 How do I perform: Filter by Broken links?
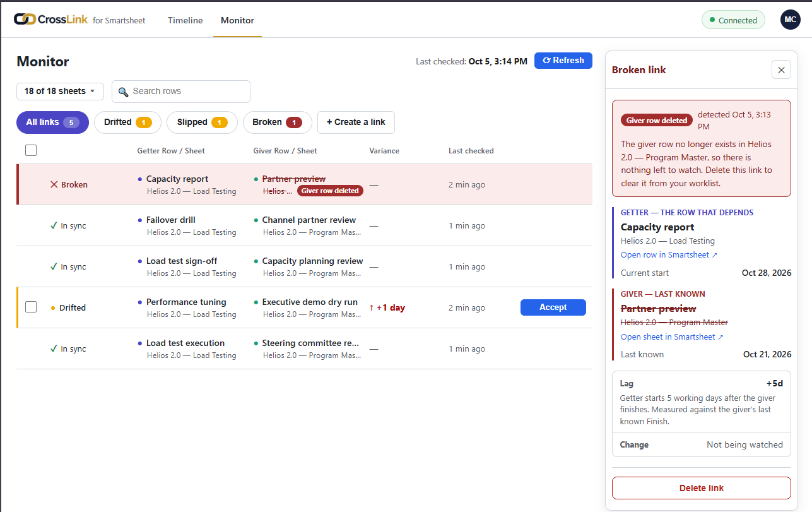click(277, 122)
